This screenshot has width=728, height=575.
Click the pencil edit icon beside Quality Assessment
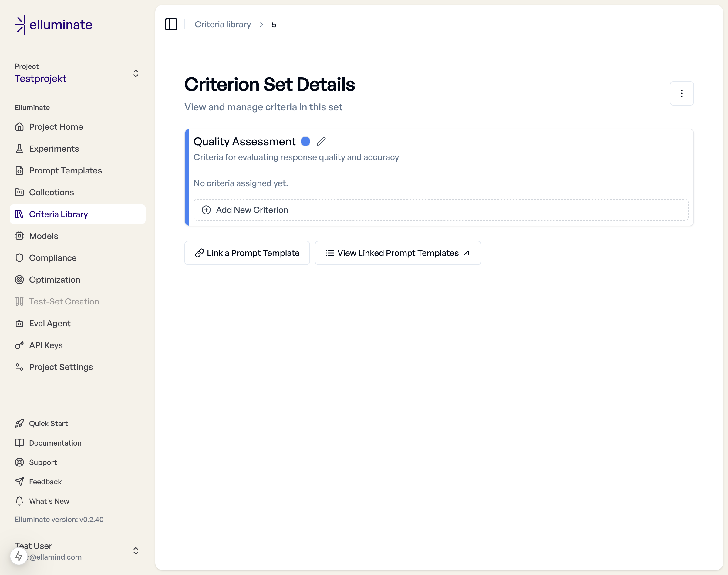(x=321, y=141)
